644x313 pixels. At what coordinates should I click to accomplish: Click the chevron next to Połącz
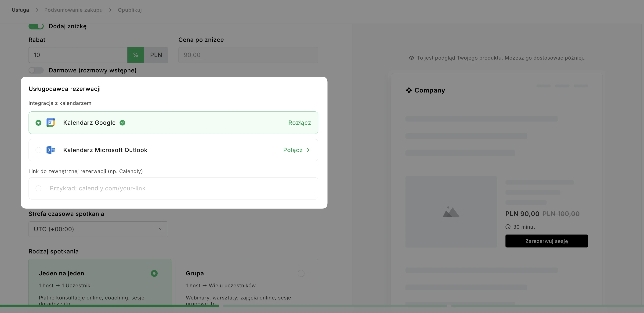308,150
